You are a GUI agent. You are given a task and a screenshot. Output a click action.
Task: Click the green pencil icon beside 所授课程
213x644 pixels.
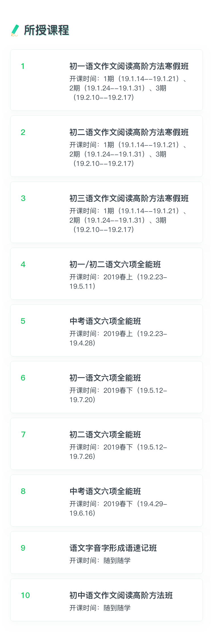coord(14,30)
